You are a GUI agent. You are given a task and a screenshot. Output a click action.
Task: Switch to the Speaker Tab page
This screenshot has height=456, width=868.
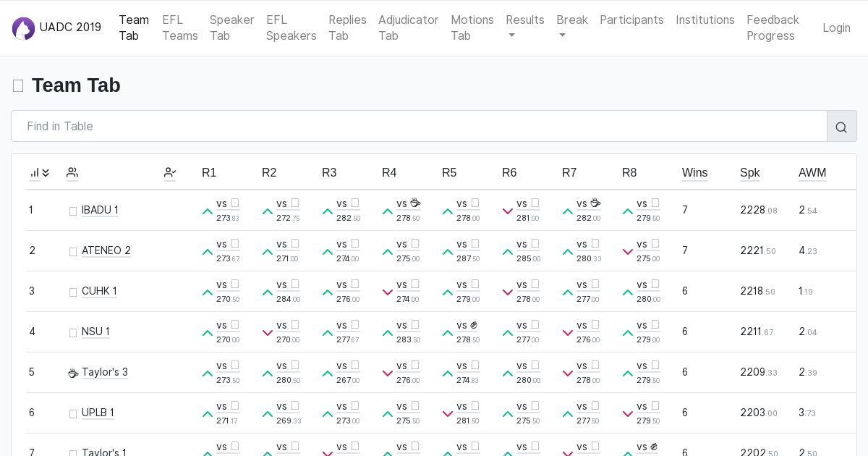(231, 28)
